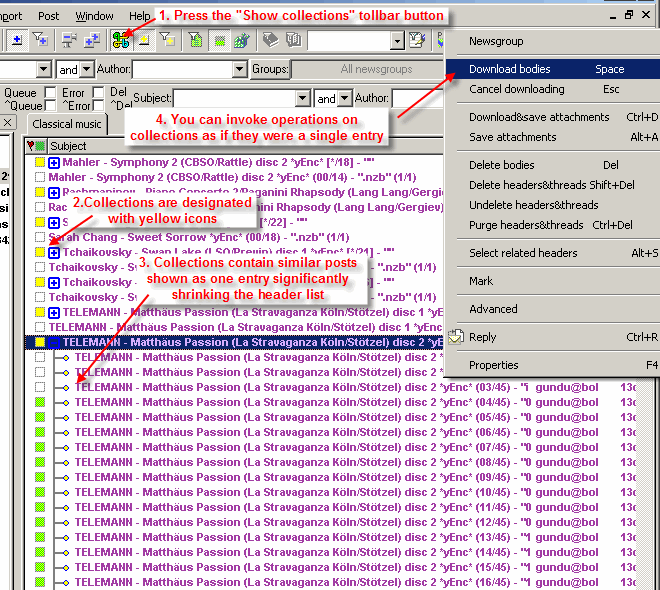The height and width of the screenshot is (590, 660).
Task: Click the Show collections toolbar button
Action: point(122,40)
